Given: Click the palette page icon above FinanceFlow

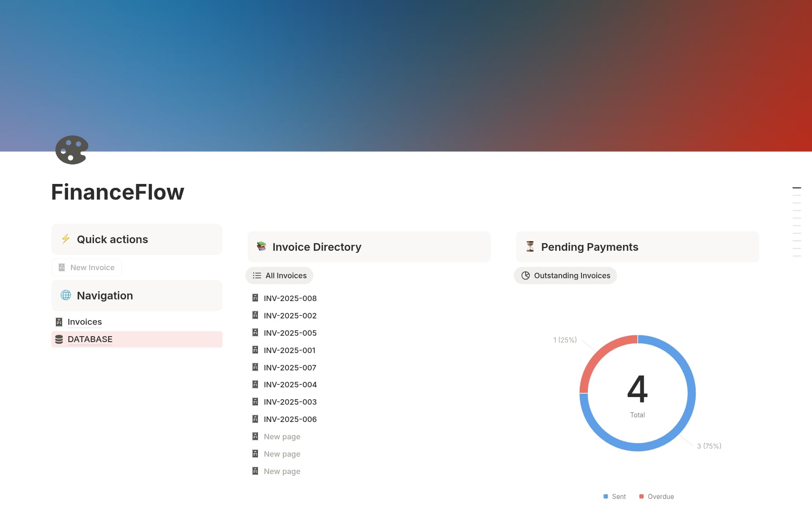Looking at the screenshot, I should pos(71,150).
